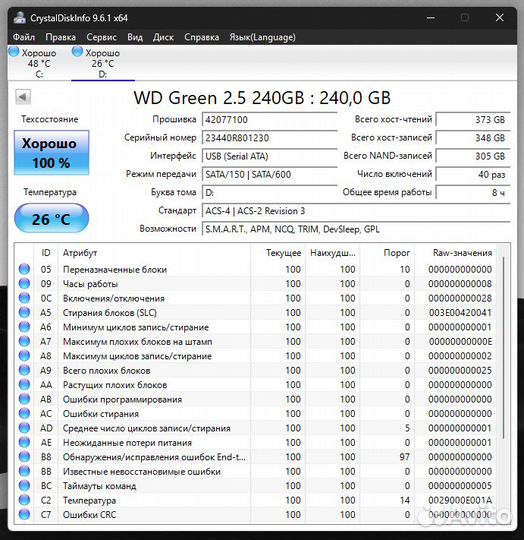Select row Стирания блоков (SLC)
524x540 pixels.
[256, 313]
